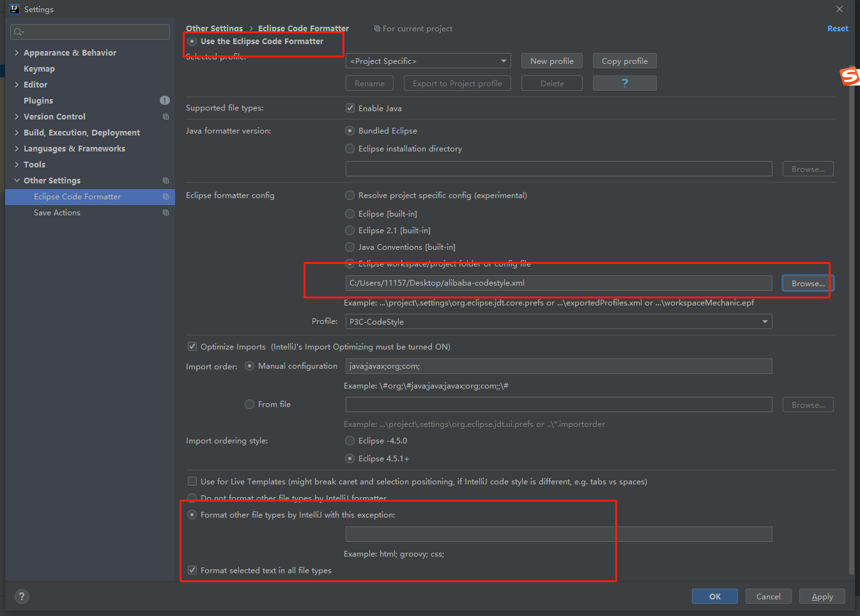Expand Appearance & Behavior tree node

17,52
